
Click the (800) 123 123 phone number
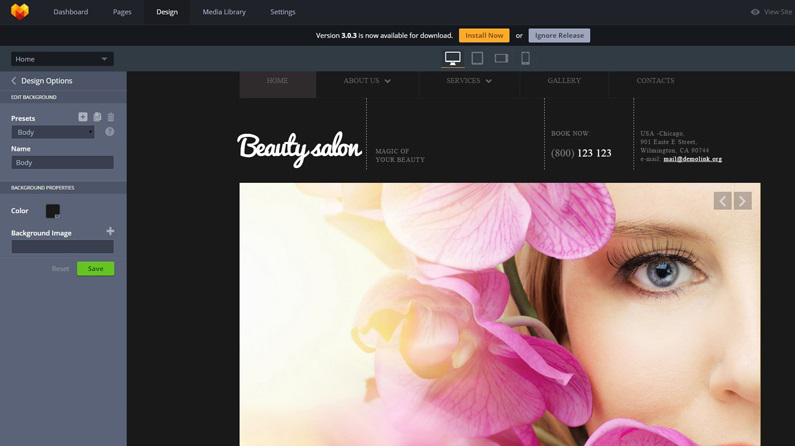(581, 153)
